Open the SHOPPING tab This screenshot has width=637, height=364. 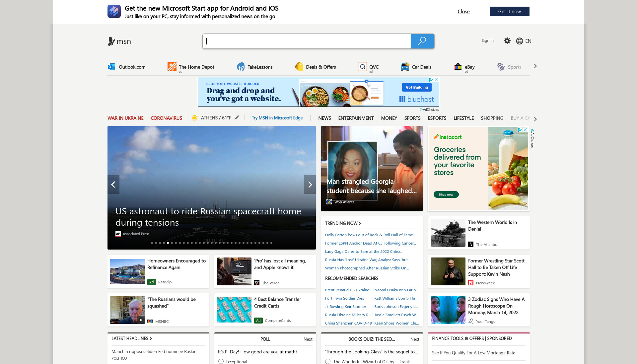pos(492,118)
